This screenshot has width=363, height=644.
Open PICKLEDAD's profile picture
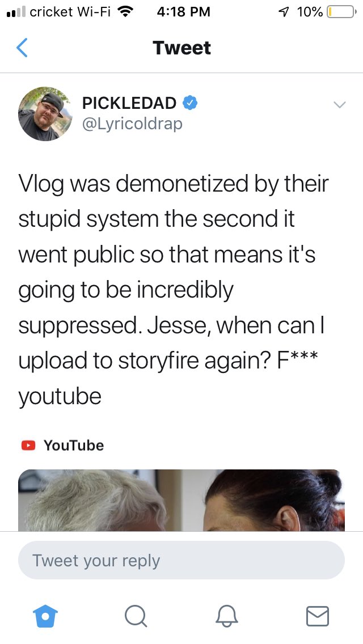point(45,114)
